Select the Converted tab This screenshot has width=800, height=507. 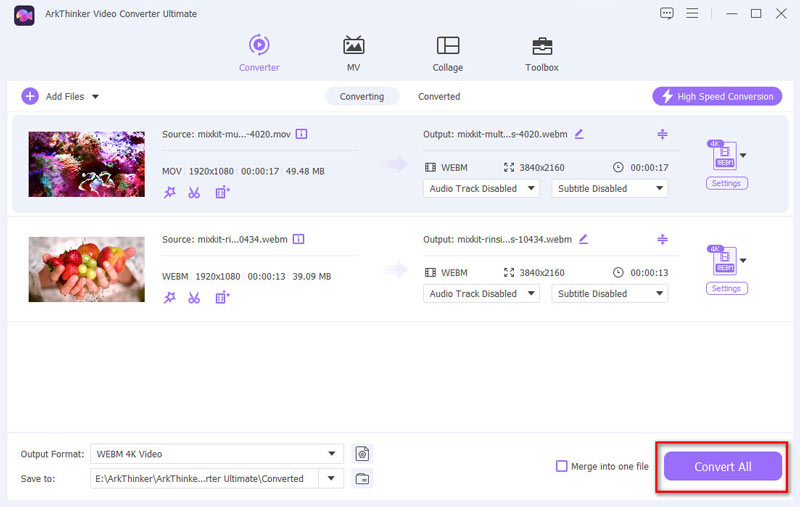coord(439,96)
